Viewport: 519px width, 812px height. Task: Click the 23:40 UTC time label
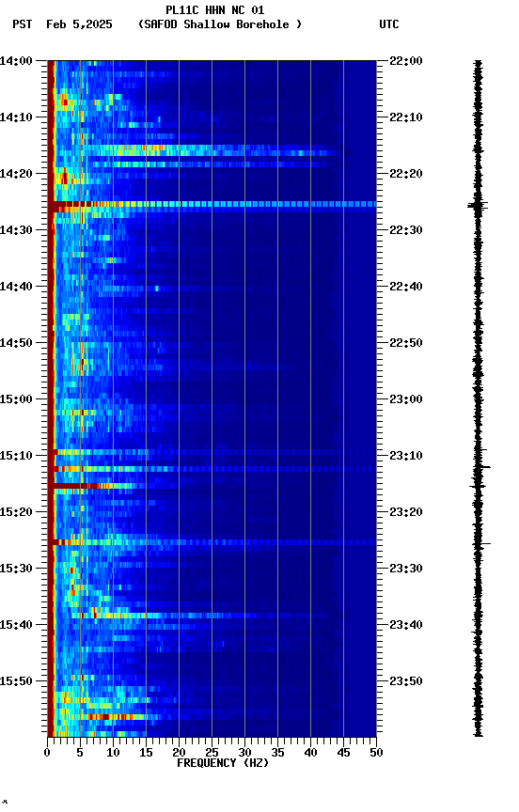point(406,625)
